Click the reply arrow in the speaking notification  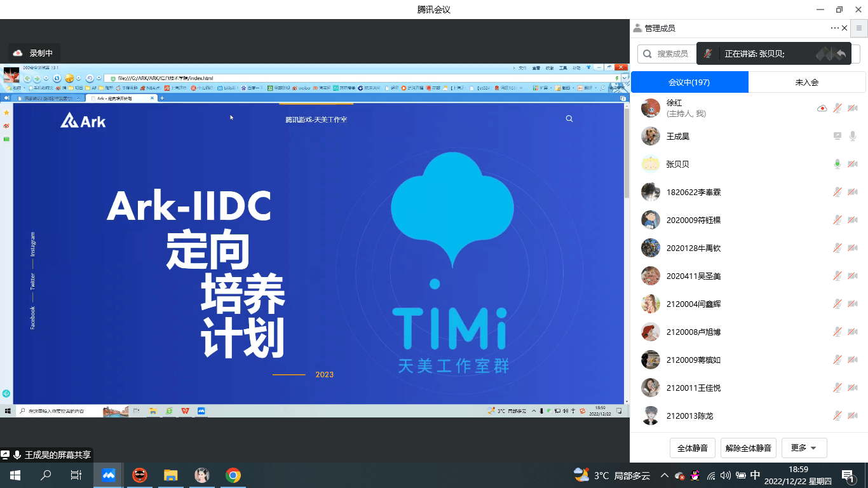(841, 54)
